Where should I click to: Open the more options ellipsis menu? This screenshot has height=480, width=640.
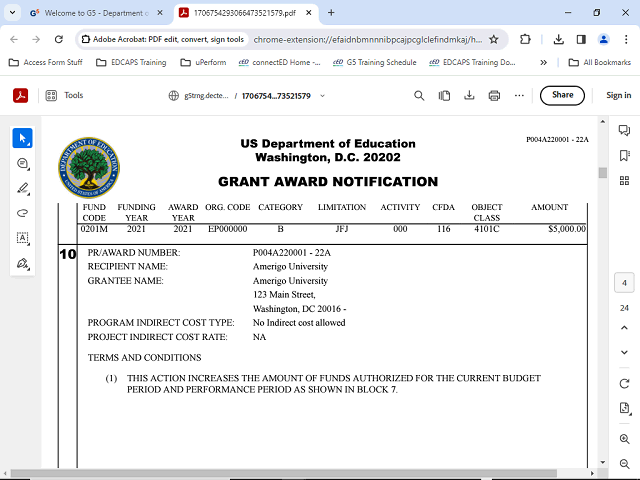519,96
